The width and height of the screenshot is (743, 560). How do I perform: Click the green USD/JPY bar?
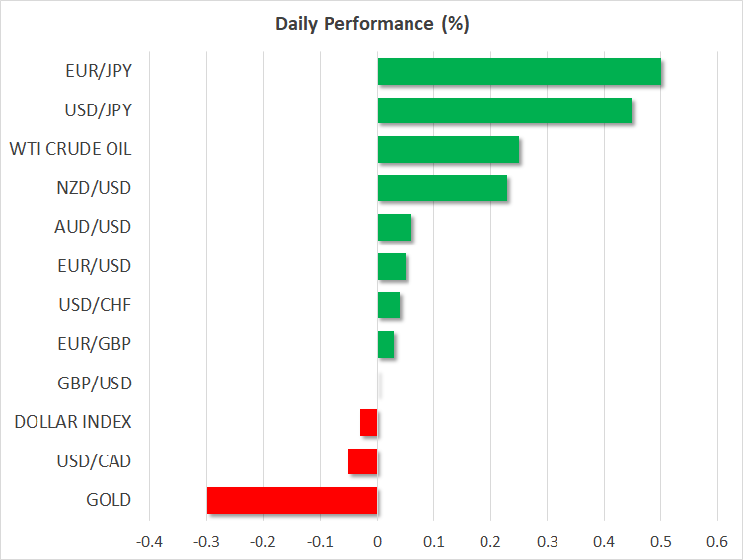505,110
